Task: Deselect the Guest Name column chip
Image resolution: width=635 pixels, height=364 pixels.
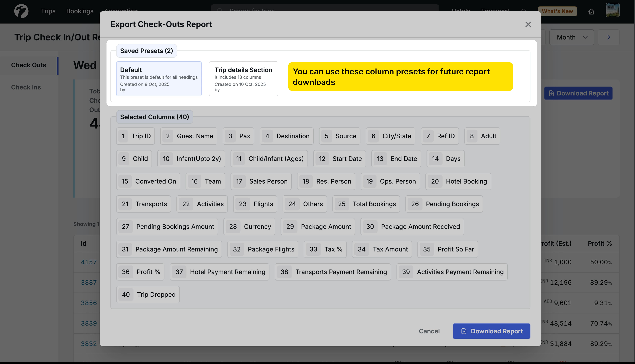Action: tap(188, 136)
